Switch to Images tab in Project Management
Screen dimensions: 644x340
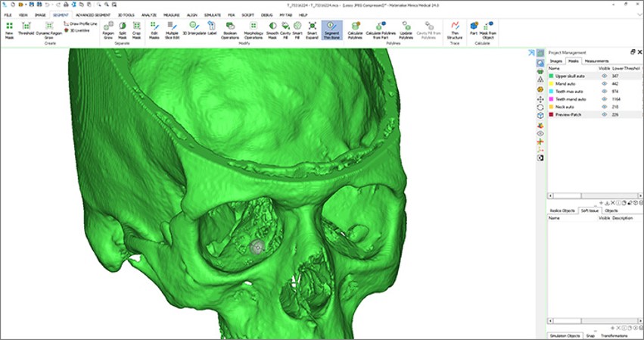click(556, 61)
